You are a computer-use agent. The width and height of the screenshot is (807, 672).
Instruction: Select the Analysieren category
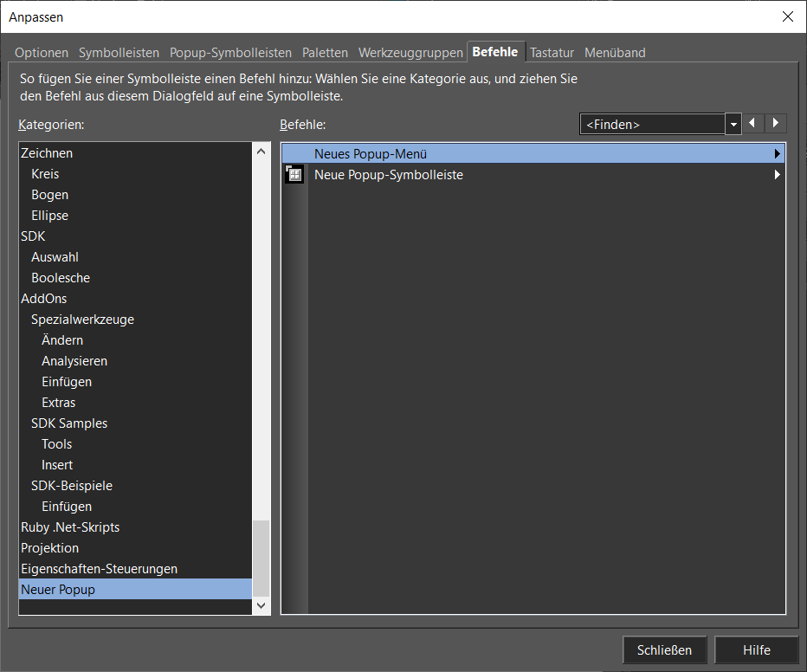point(135,361)
